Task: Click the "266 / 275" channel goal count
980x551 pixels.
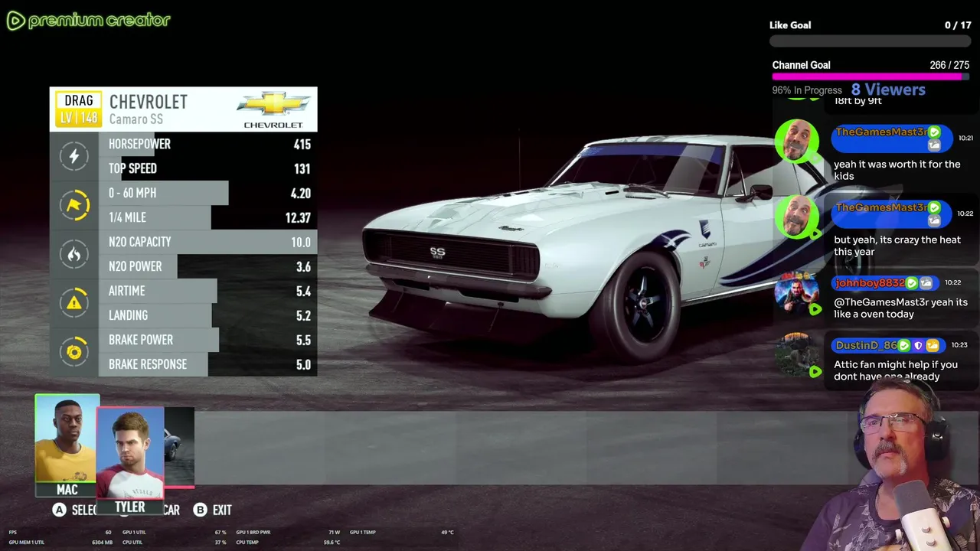Action: (949, 65)
